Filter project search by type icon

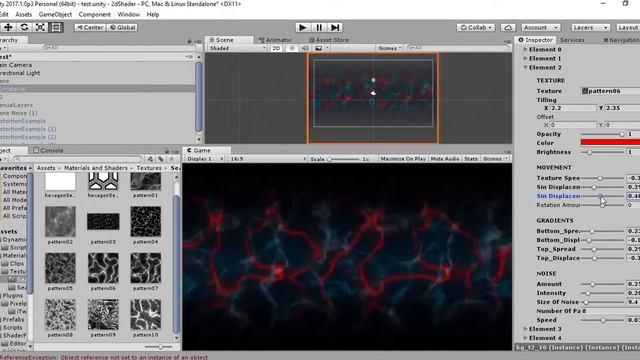150,159
